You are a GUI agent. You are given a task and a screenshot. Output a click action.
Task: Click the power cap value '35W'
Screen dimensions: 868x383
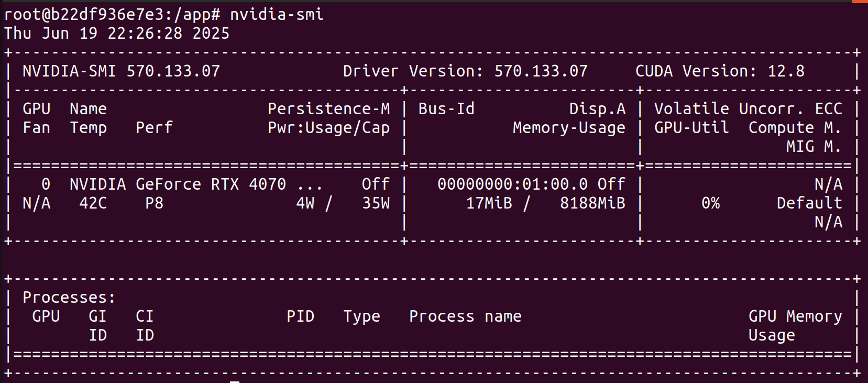click(376, 203)
